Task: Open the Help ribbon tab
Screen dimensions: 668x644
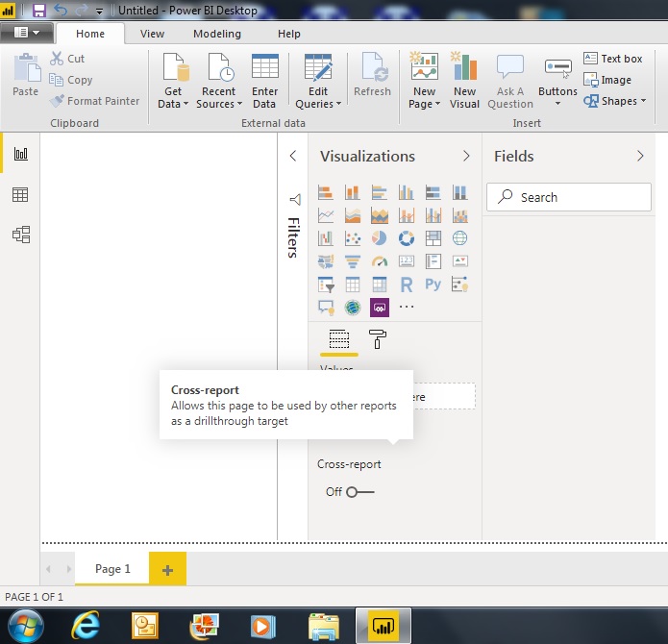Action: 289,34
